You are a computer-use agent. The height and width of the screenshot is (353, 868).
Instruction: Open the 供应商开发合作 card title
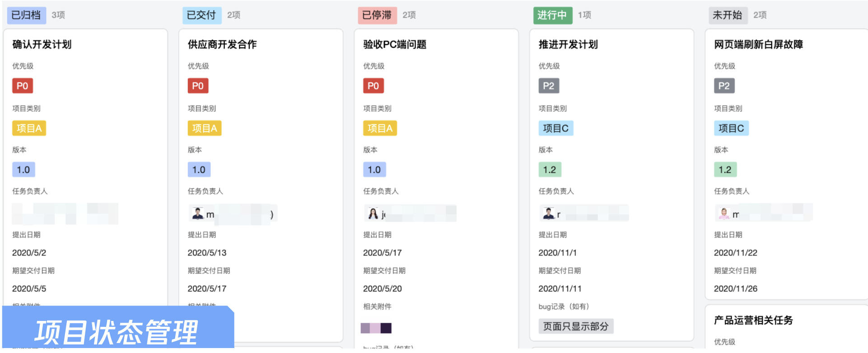click(x=222, y=45)
